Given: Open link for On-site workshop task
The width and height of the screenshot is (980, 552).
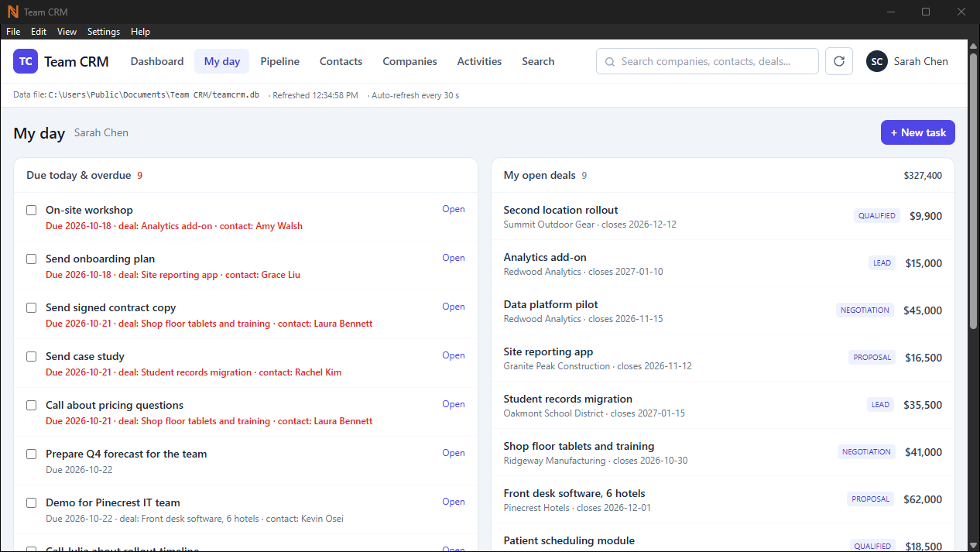Looking at the screenshot, I should [x=454, y=209].
